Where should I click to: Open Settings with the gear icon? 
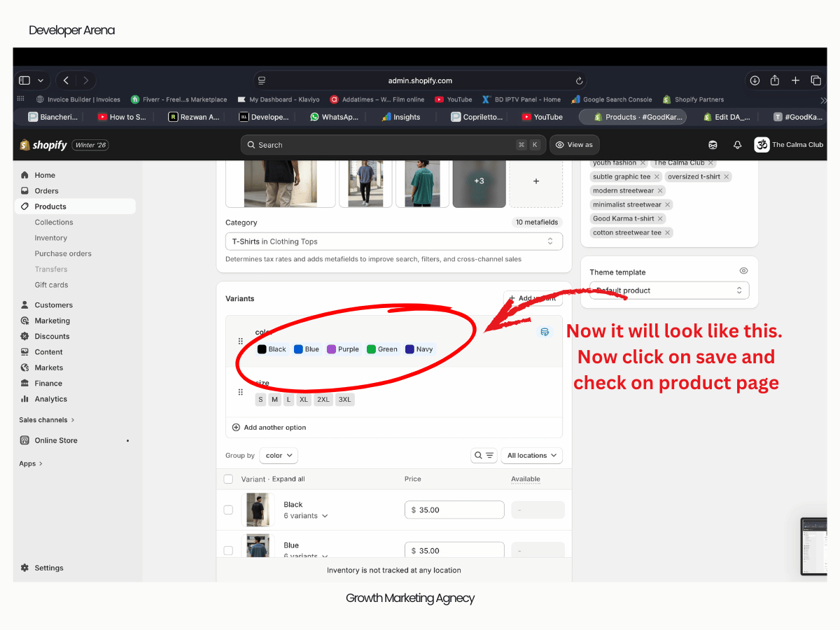pyautogui.click(x=25, y=568)
